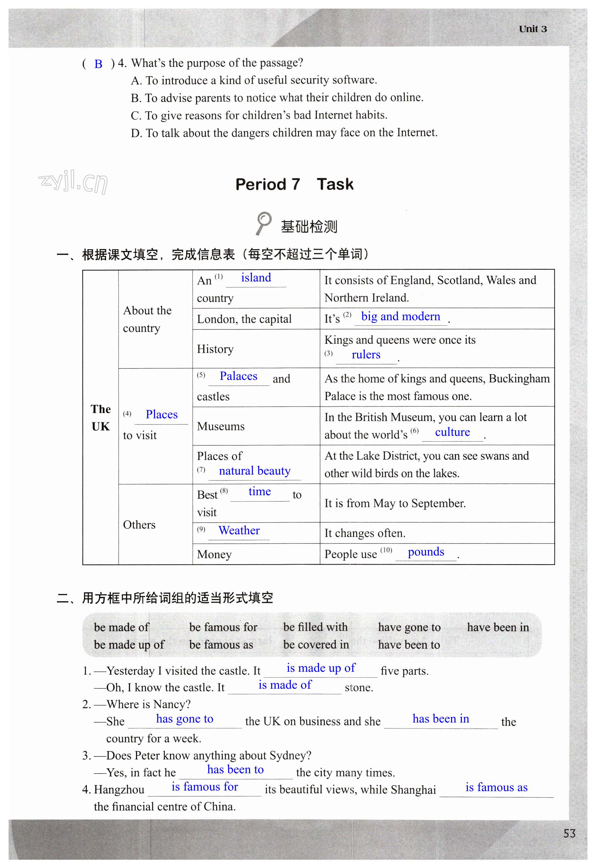The width and height of the screenshot is (596, 868).
Task: Click the answer 'is made of' before stone
Action: tap(285, 685)
